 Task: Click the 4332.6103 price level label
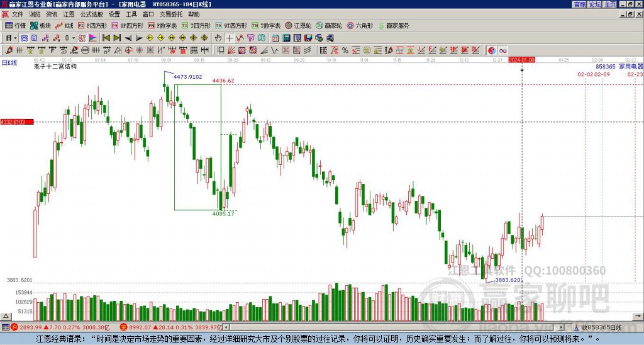point(17,122)
